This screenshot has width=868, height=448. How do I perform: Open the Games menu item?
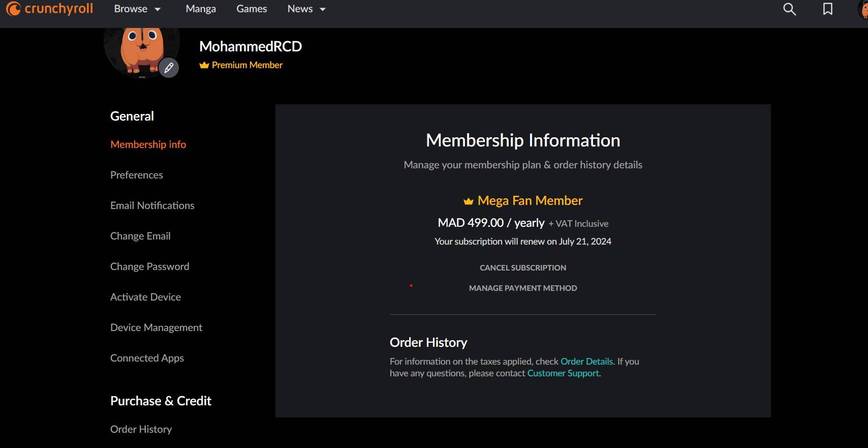tap(252, 9)
